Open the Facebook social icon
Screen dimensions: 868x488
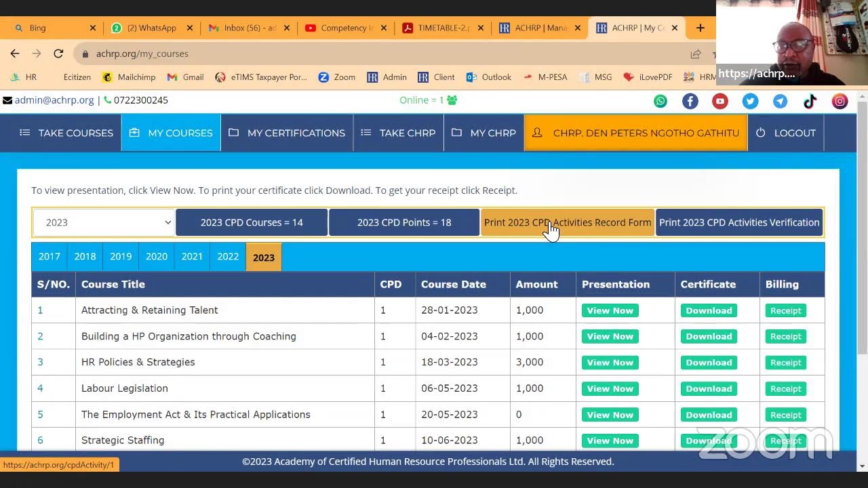coord(690,101)
